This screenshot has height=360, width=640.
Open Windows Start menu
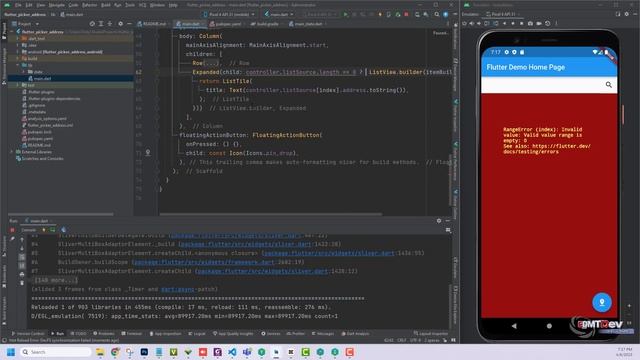(11, 352)
